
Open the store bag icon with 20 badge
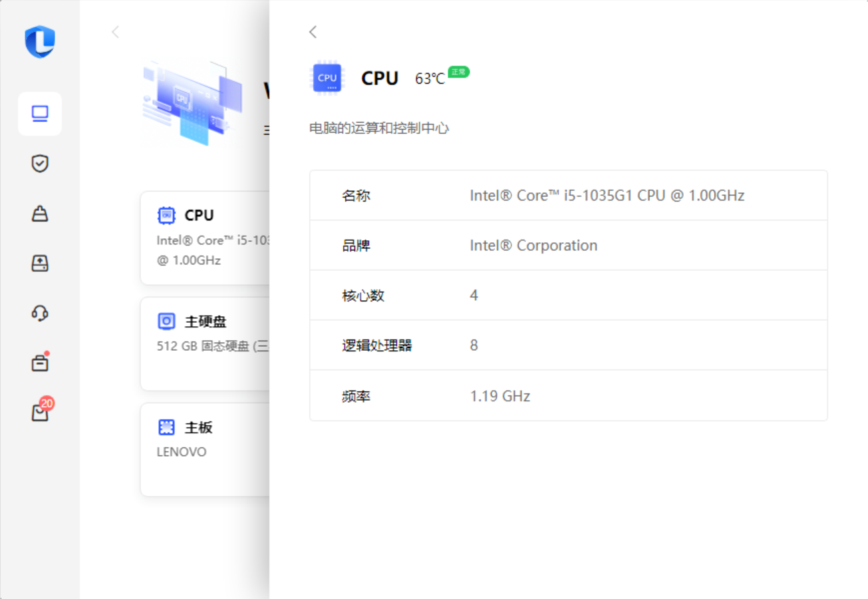(41, 411)
